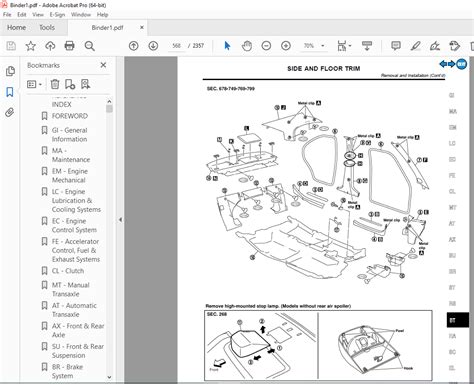Open the Find text magnifier
This screenshot has width=474, height=384.
pos(89,46)
